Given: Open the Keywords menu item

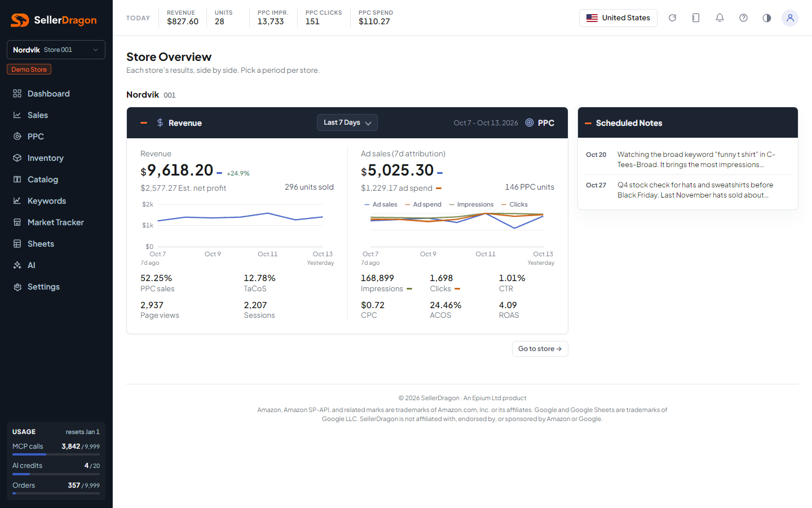Looking at the screenshot, I should pyautogui.click(x=56, y=201).
